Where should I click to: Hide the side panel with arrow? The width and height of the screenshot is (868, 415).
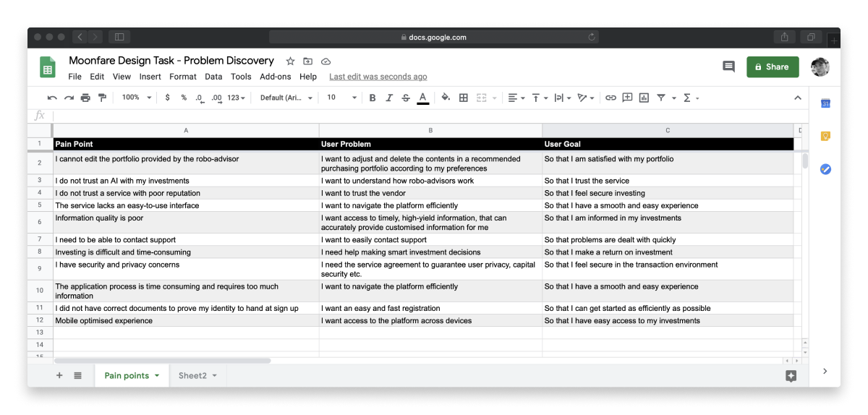[825, 371]
